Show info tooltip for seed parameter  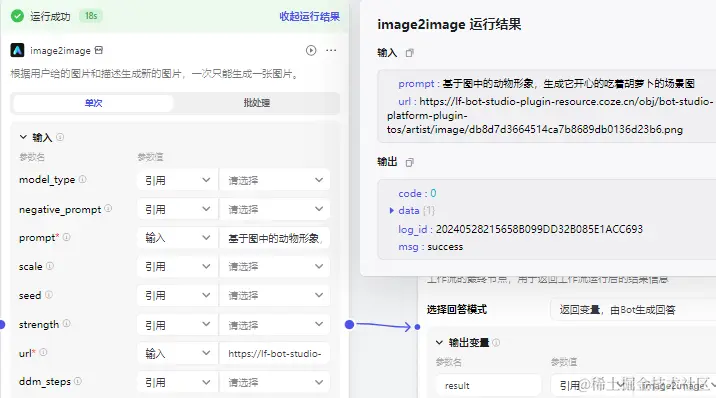click(x=48, y=295)
